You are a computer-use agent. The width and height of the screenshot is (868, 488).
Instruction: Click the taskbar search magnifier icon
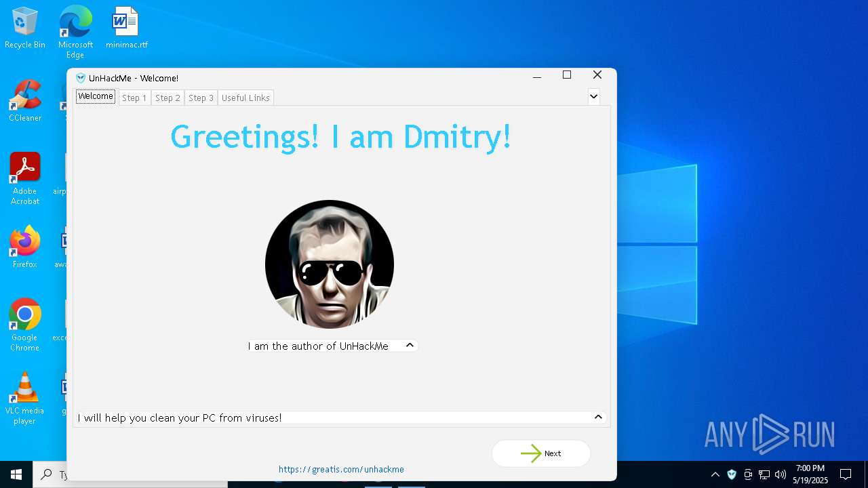point(47,474)
